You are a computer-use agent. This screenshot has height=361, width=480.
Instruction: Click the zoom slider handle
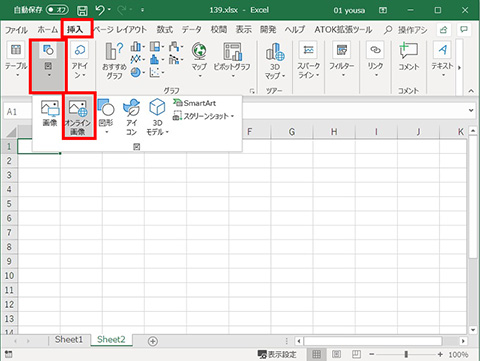point(406,354)
